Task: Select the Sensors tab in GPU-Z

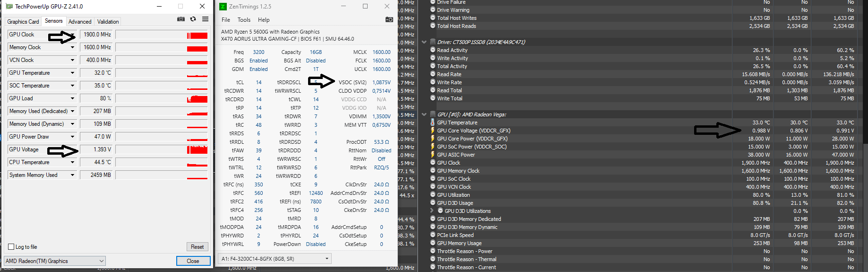Action: pos(53,21)
